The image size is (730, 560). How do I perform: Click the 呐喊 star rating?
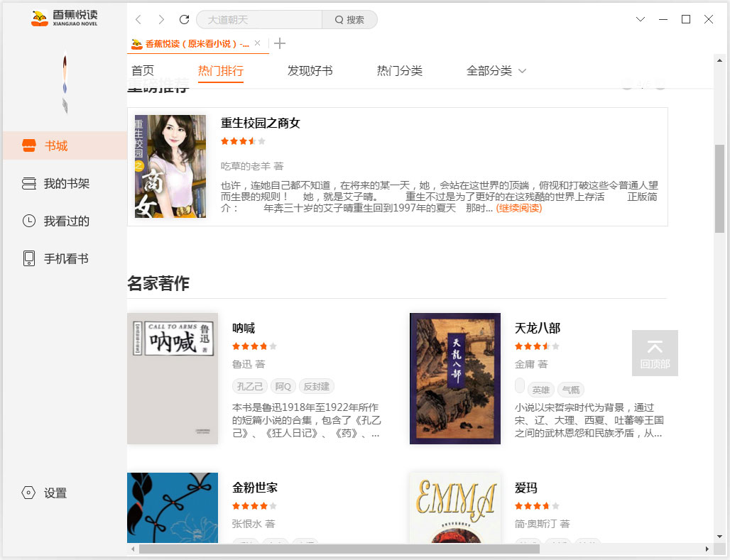[x=255, y=346]
